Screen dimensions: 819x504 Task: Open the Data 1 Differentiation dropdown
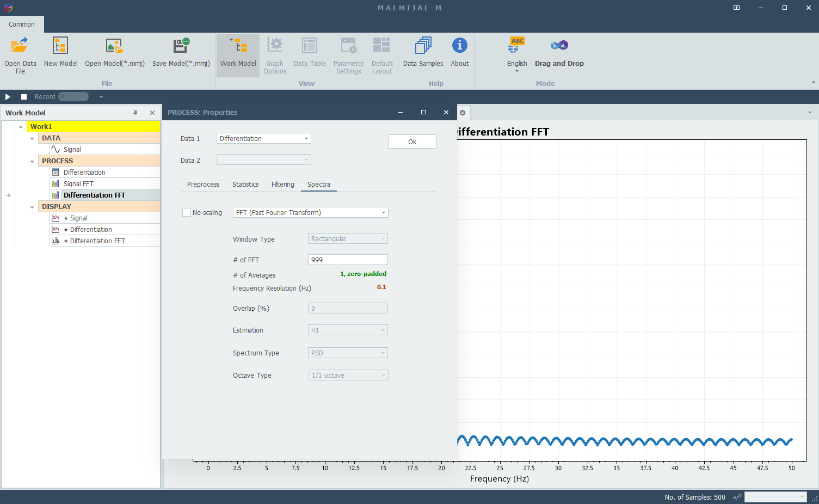coord(264,138)
